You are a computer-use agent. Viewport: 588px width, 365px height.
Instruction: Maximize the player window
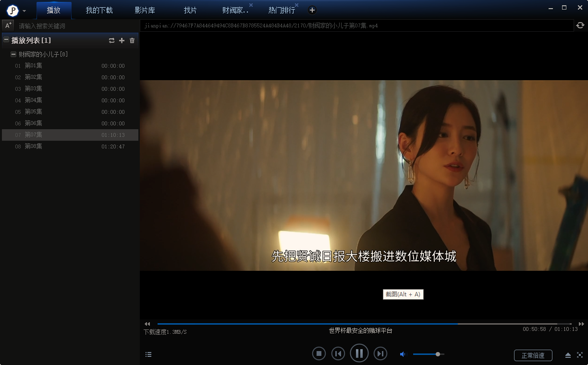(x=564, y=8)
